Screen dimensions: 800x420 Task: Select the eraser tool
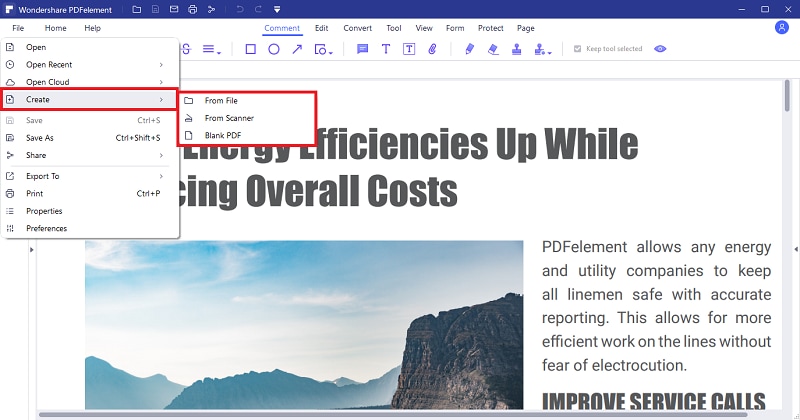point(493,49)
